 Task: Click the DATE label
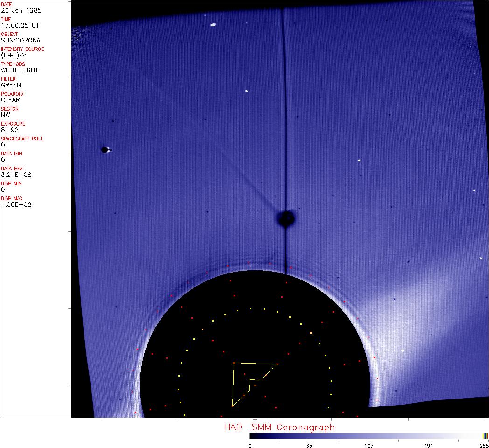click(x=6, y=4)
